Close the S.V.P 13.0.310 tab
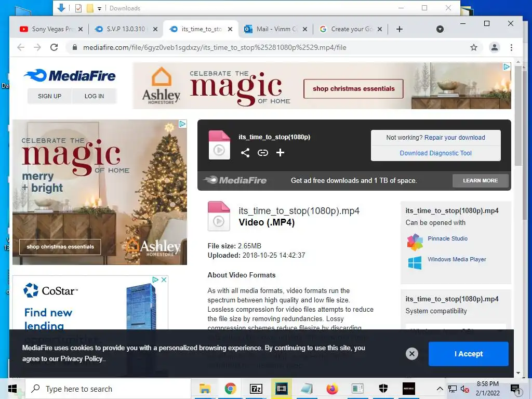The image size is (532, 399). click(155, 29)
